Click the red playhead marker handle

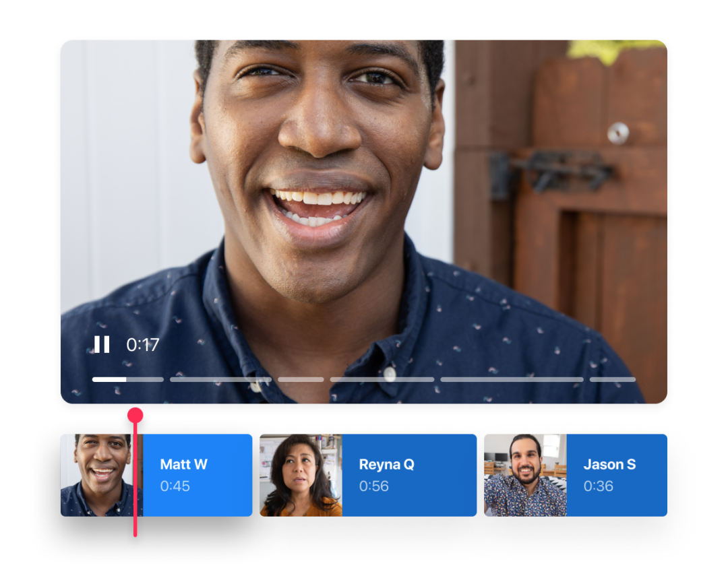coord(135,416)
